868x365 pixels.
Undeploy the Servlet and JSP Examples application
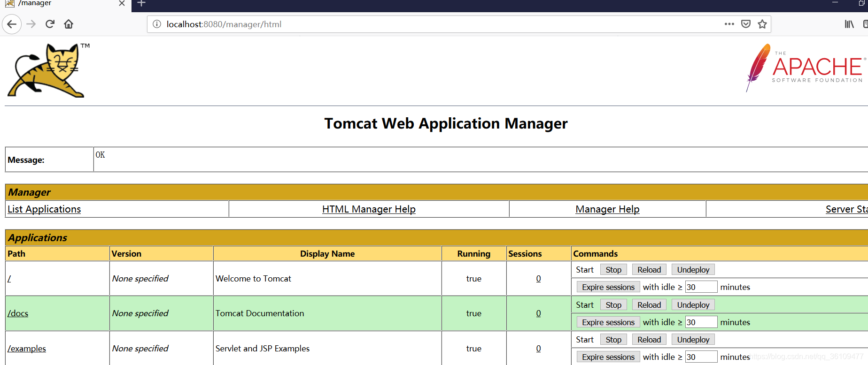pyautogui.click(x=693, y=340)
